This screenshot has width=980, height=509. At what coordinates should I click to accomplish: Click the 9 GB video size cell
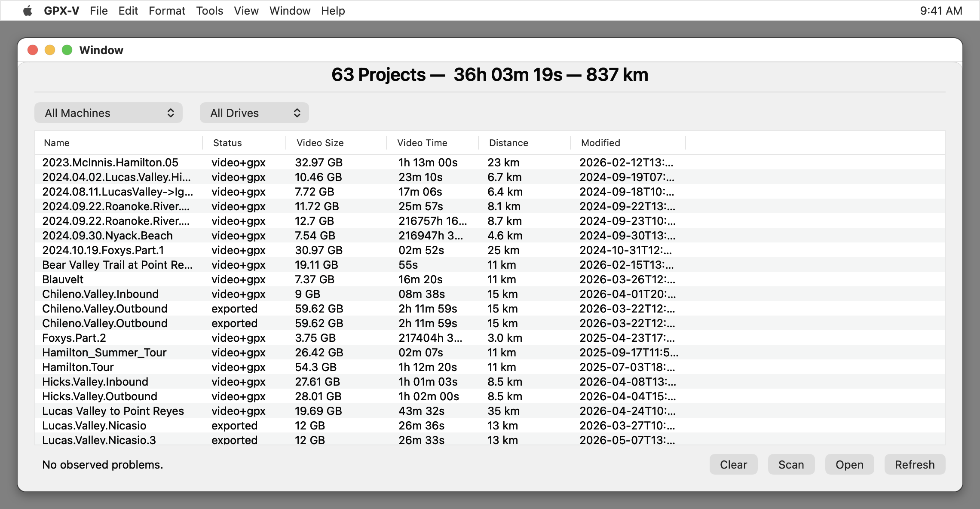coord(307,294)
